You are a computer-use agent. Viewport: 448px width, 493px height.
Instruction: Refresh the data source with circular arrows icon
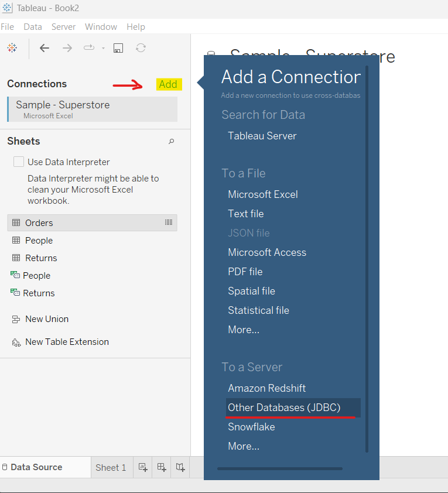[x=141, y=48]
